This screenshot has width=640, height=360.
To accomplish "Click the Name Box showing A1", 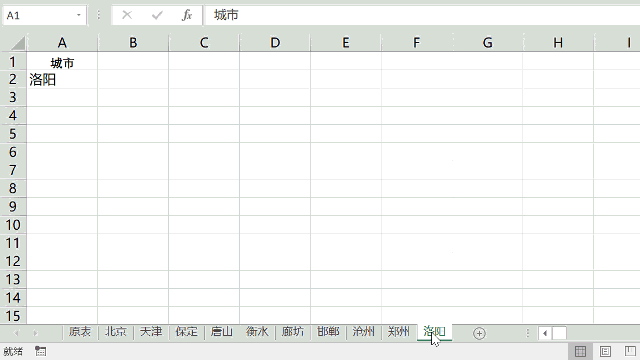I will (x=39, y=16).
